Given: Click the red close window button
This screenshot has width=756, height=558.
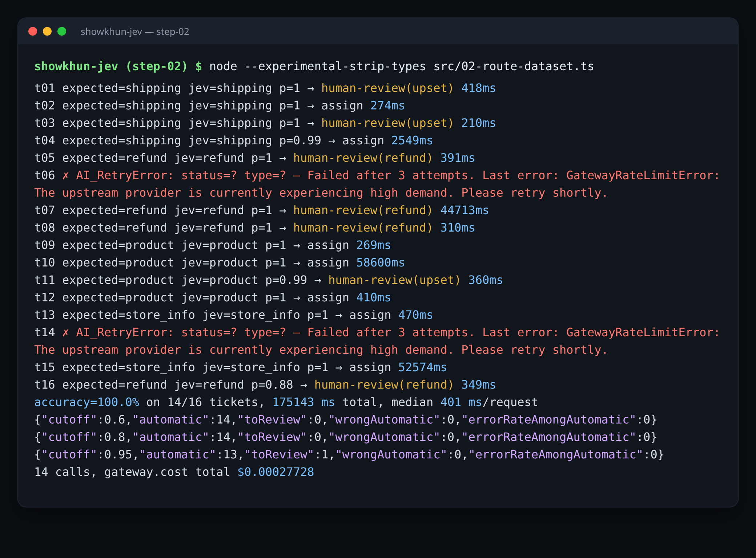Looking at the screenshot, I should tap(33, 31).
